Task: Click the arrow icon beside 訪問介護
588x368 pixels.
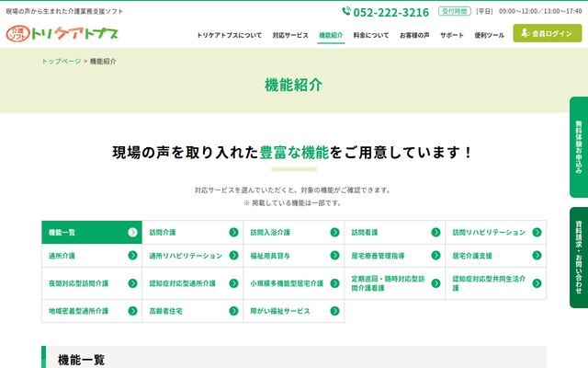Action: [x=233, y=233]
